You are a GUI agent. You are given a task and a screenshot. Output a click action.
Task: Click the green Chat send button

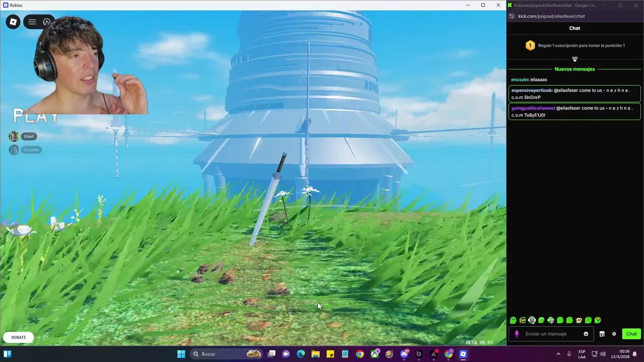631,334
